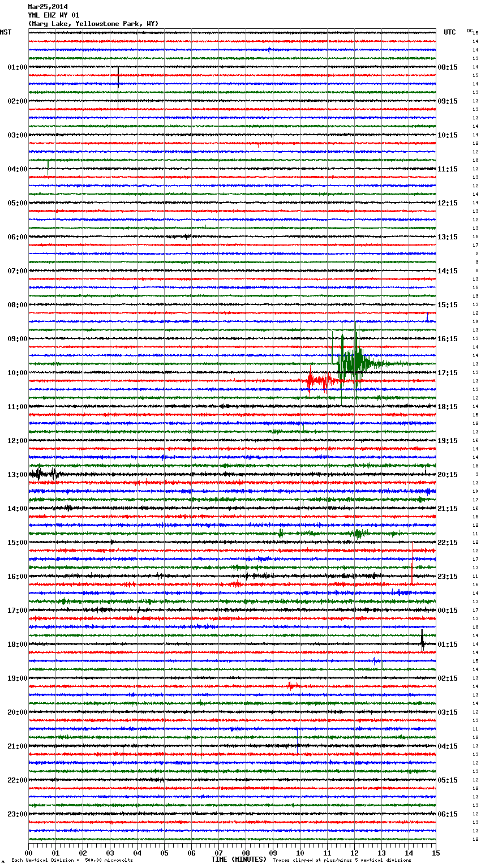This screenshot has height=868, width=481.
Task: Select the 23:00 MST hour label
Action: coord(17,814)
